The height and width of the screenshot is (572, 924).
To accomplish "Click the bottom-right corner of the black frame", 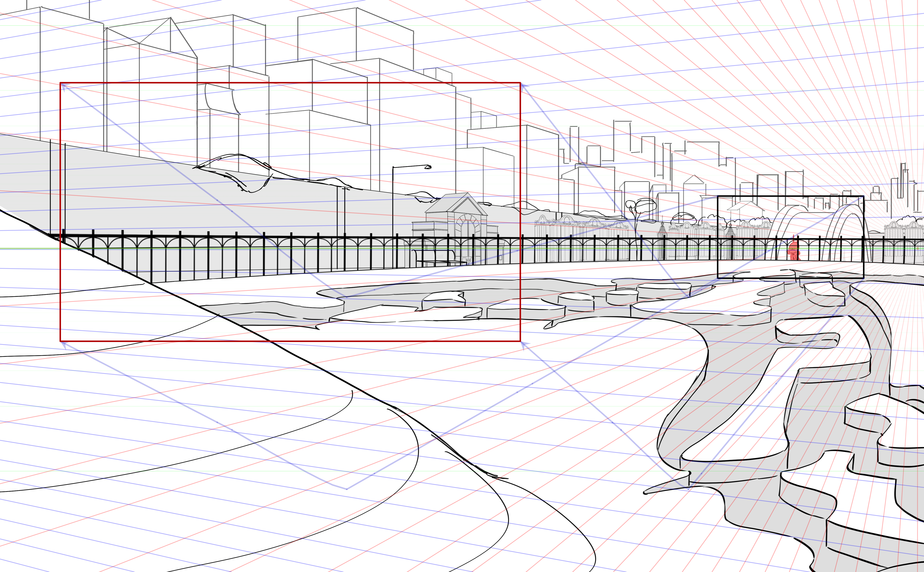I will tap(864, 278).
